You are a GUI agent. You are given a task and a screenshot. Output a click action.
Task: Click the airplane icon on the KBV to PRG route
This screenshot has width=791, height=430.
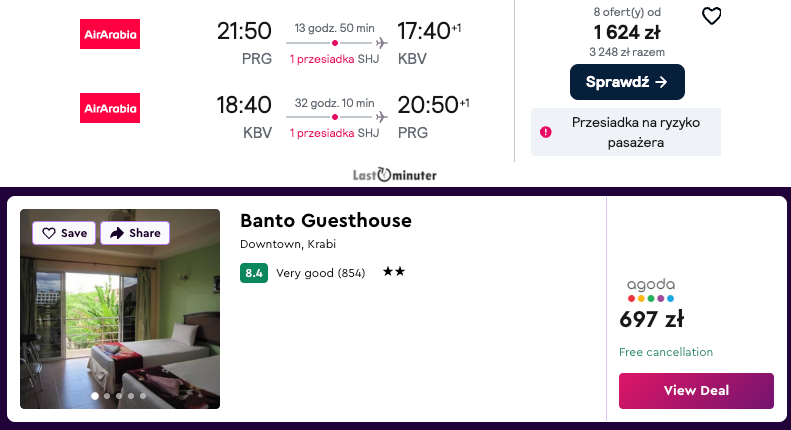[x=381, y=116]
